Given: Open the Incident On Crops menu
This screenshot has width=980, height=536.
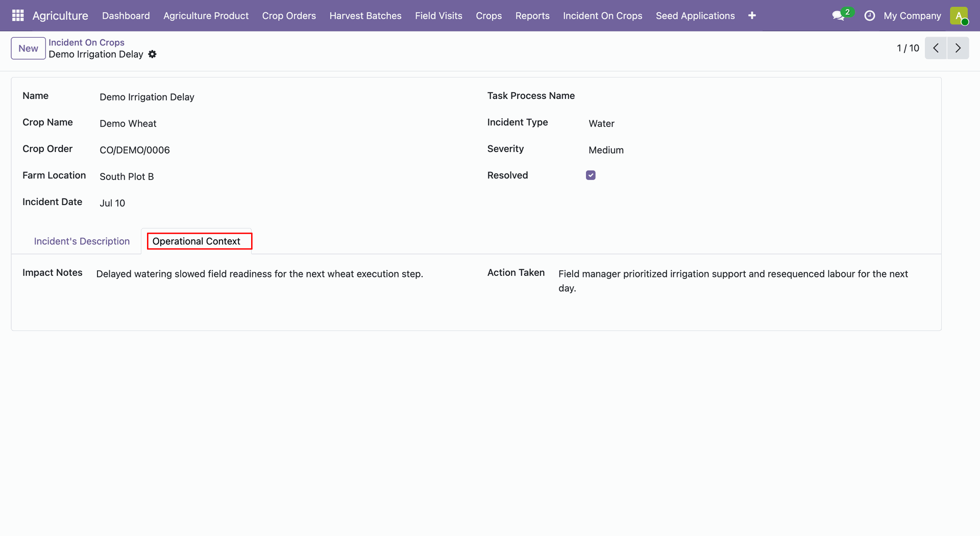Looking at the screenshot, I should [x=602, y=16].
